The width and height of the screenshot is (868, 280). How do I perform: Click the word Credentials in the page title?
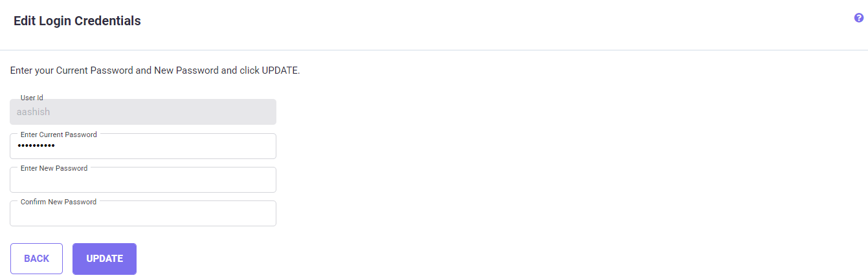tap(107, 21)
